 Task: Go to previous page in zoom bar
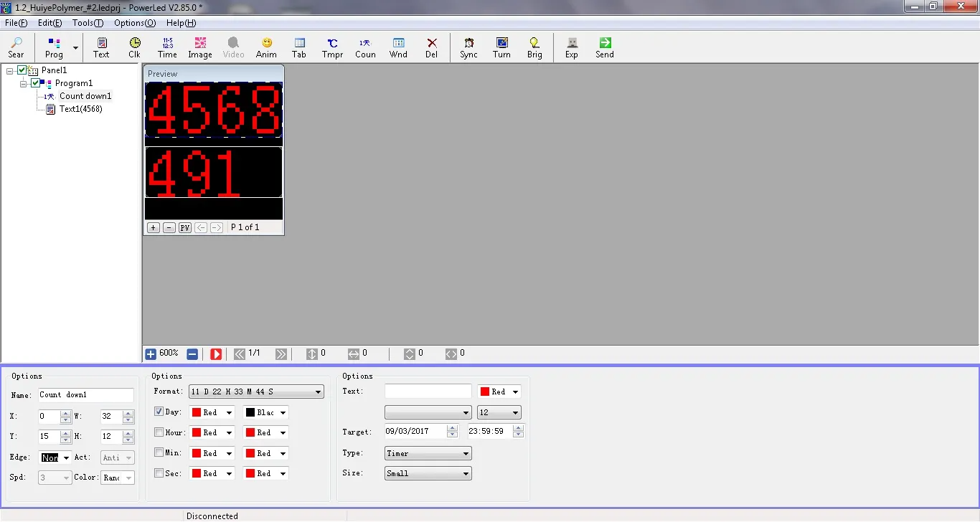[x=240, y=353]
